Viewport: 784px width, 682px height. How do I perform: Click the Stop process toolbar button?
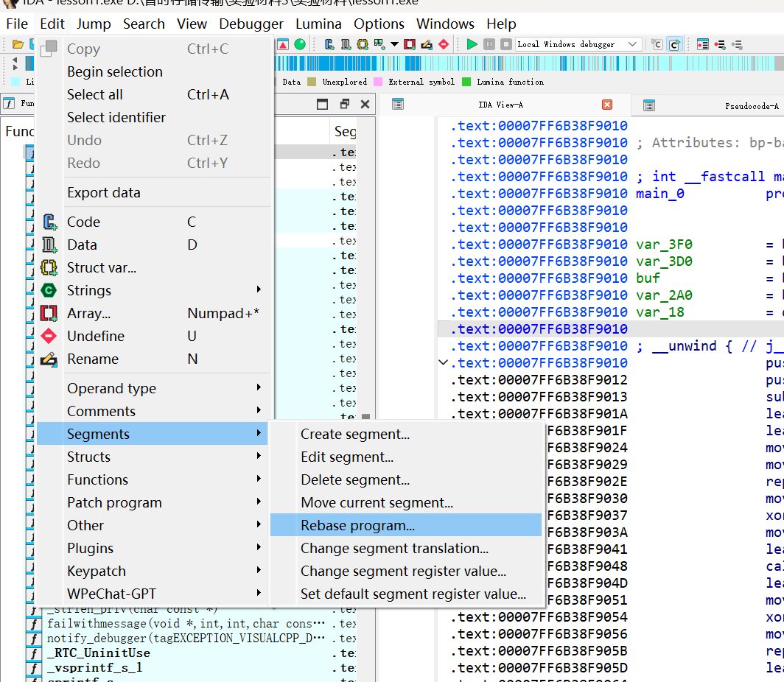tap(506, 44)
